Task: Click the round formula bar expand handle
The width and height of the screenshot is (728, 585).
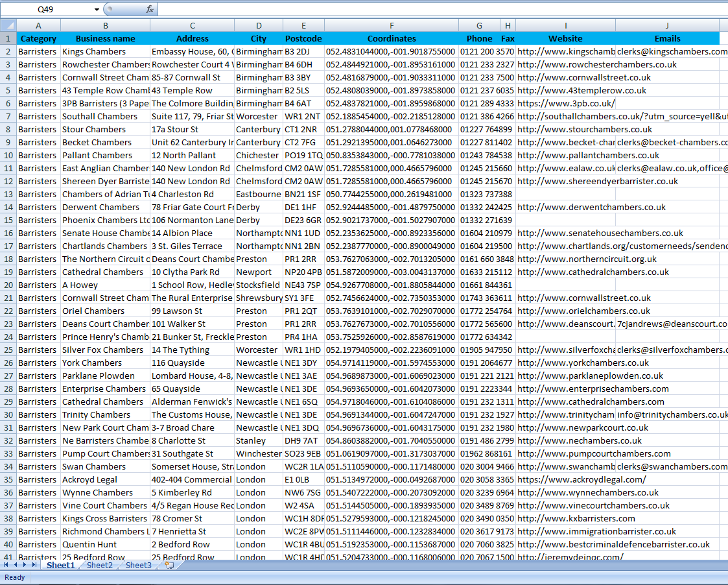Action: (109, 9)
